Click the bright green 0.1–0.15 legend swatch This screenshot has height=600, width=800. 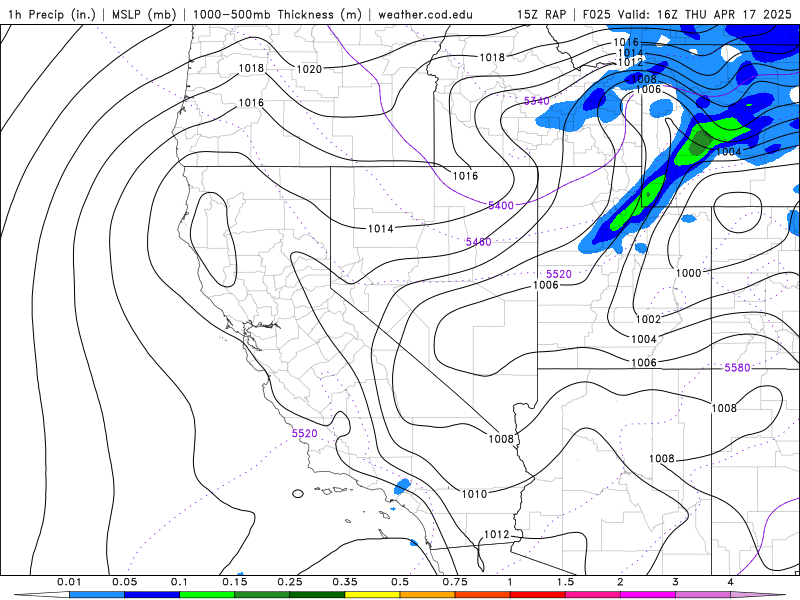[x=207, y=595]
